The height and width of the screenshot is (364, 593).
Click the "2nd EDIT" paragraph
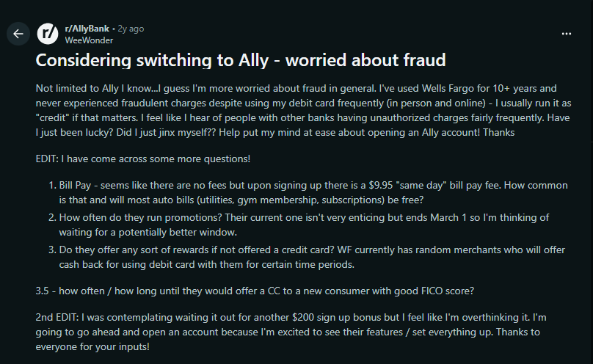point(294,330)
